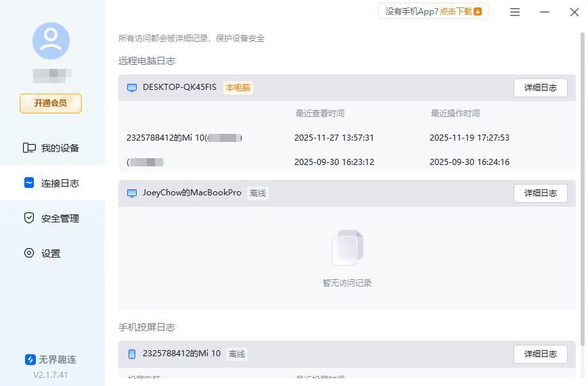The width and height of the screenshot is (588, 386).
Task: Click the 我的设备 device icon
Action: [x=29, y=148]
